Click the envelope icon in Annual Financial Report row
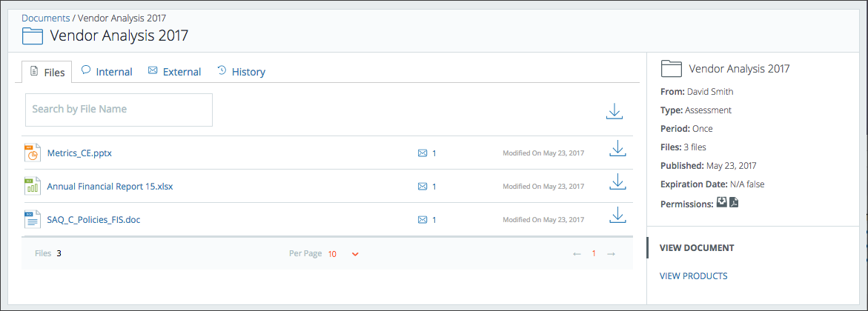This screenshot has width=868, height=311. [423, 187]
